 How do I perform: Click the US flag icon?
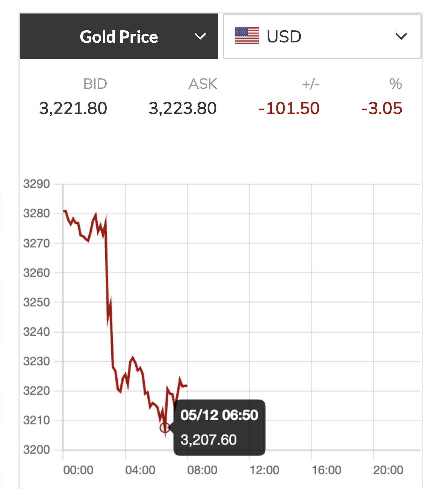click(247, 36)
